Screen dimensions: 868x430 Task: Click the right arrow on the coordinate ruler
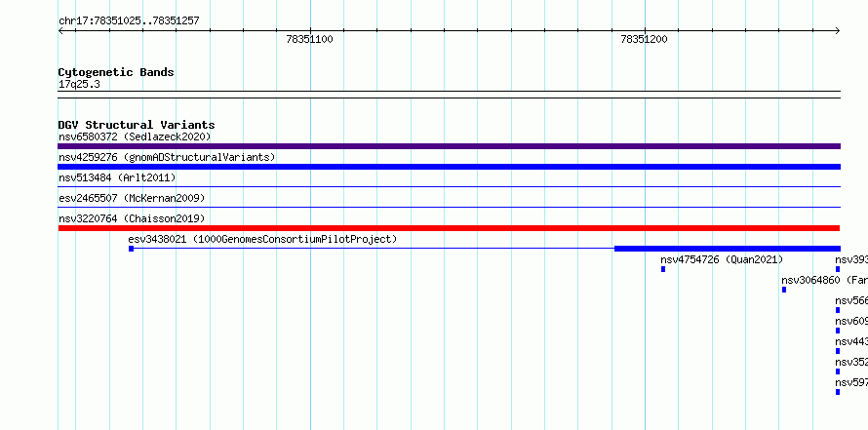point(838,30)
